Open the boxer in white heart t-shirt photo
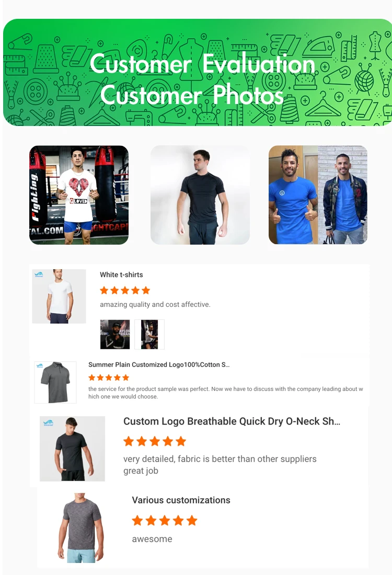Screen dimensions: 392x575 click(79, 195)
